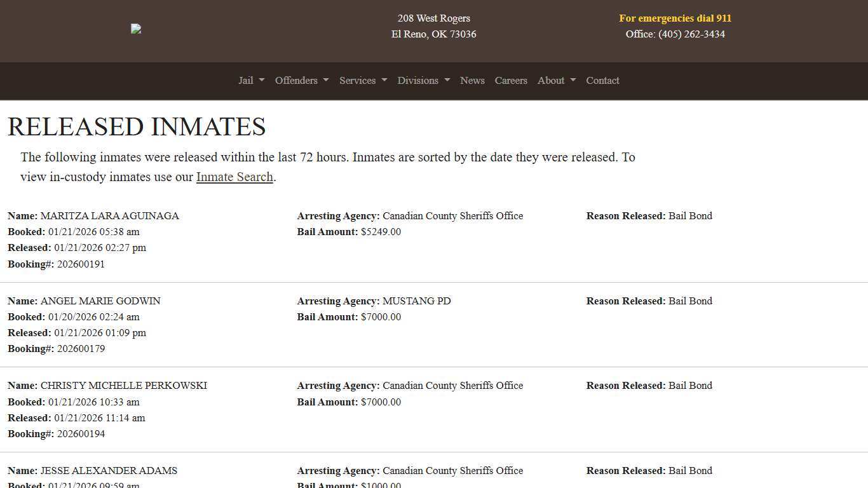
Task: Click booking number 202600191
Action: pos(81,264)
